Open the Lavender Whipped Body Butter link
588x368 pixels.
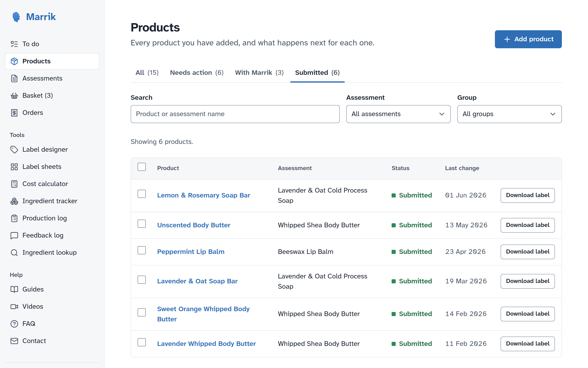[207, 344]
